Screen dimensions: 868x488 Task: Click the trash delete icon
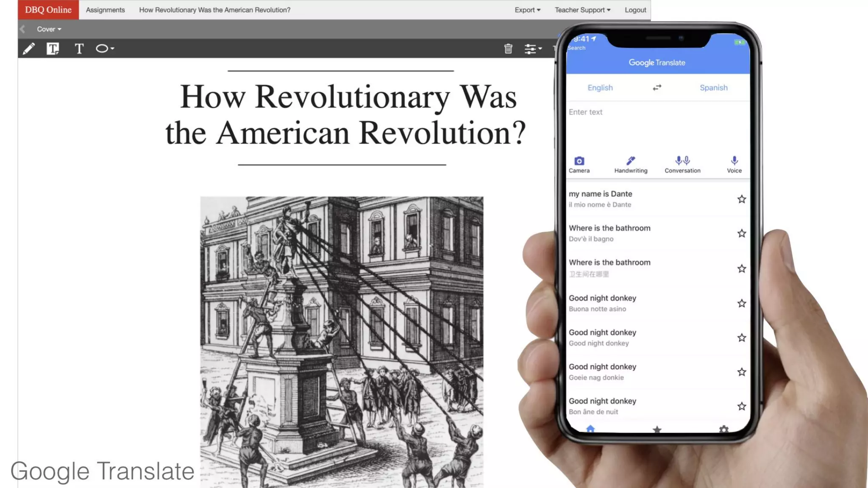tap(508, 49)
